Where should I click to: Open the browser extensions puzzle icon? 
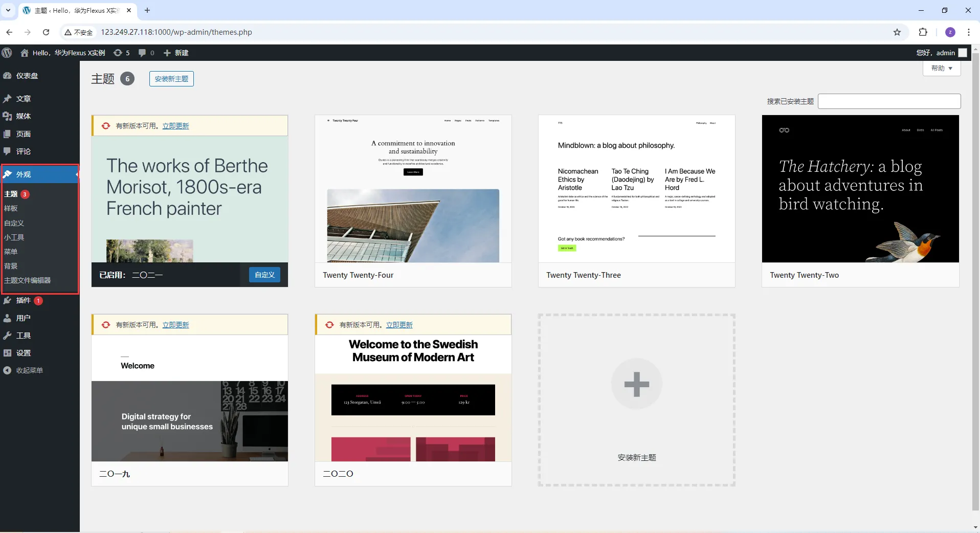pos(923,32)
